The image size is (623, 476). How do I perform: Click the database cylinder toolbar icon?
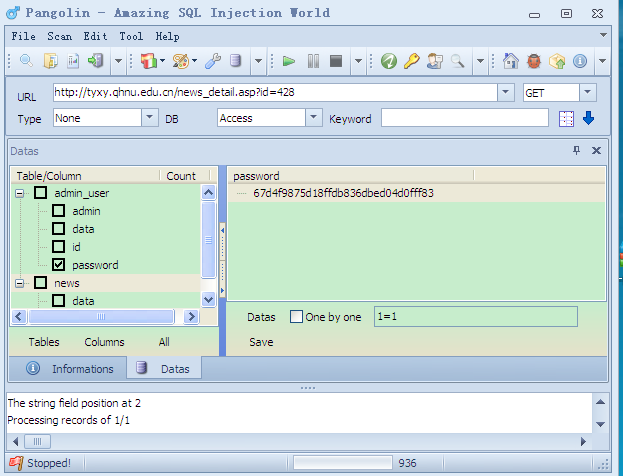[236, 61]
